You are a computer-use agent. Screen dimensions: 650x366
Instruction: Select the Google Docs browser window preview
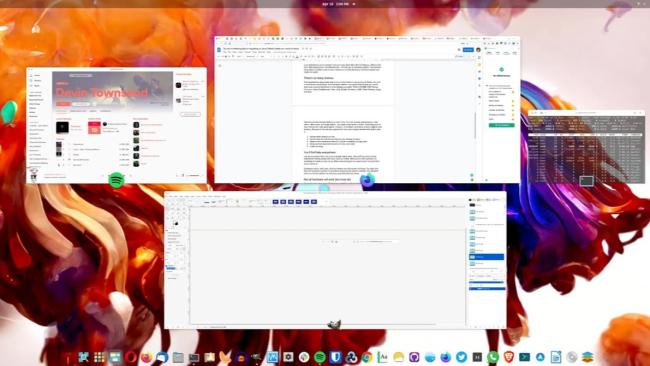point(367,109)
